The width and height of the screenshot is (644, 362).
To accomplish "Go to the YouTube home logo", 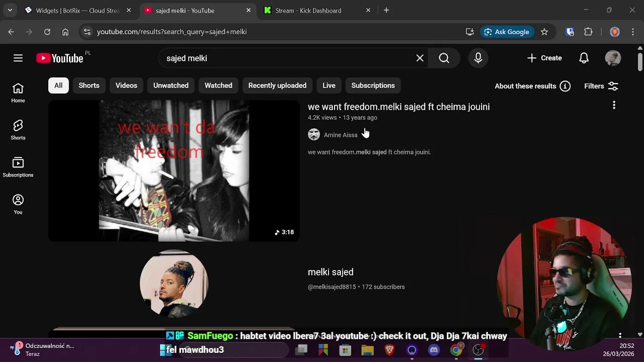I will coord(60,58).
